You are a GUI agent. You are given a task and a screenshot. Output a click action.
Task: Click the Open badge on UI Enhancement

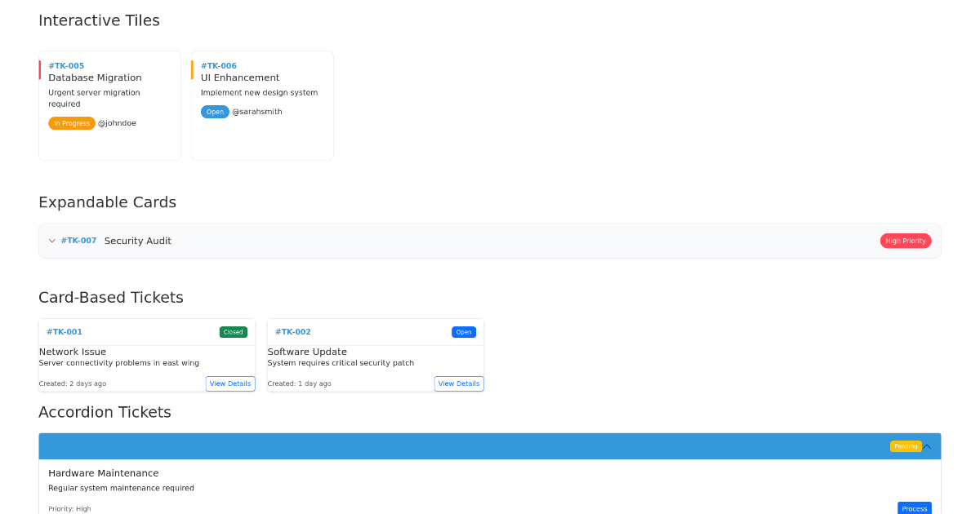click(x=215, y=111)
